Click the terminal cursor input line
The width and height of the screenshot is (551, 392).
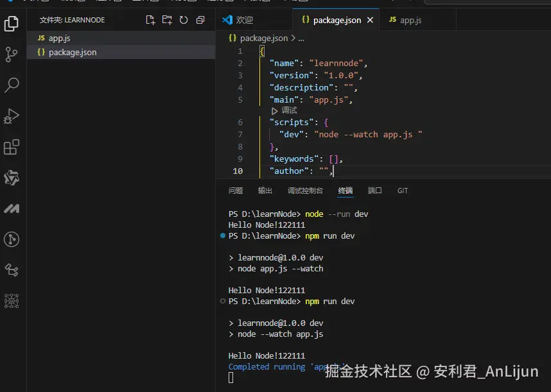pos(231,378)
